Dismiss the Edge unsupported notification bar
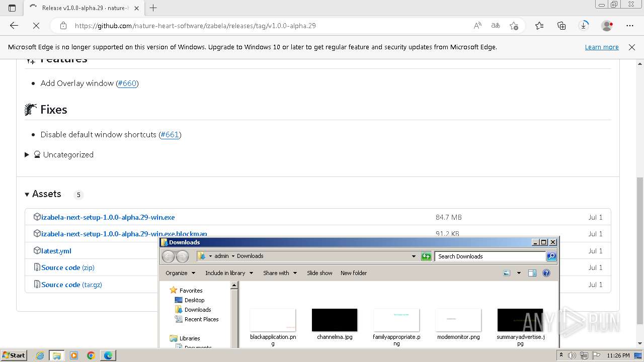 pyautogui.click(x=632, y=47)
